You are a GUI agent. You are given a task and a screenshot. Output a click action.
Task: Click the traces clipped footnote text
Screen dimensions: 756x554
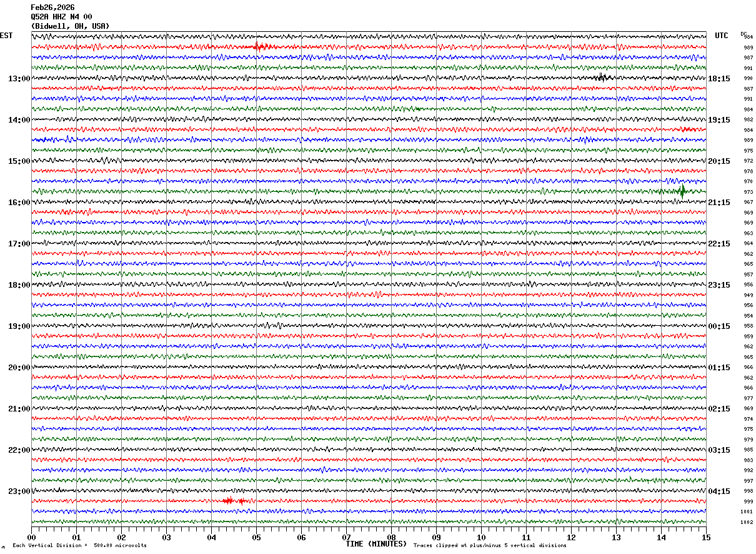[x=490, y=546]
